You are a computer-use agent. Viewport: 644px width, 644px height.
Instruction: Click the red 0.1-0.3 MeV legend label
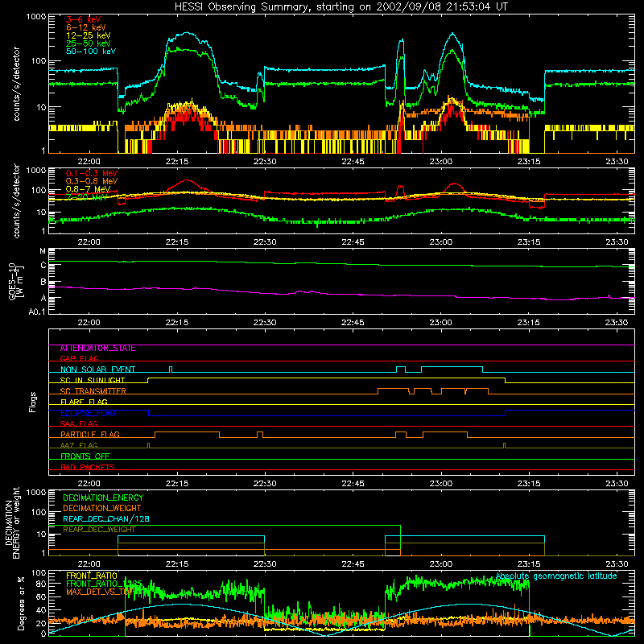click(92, 173)
